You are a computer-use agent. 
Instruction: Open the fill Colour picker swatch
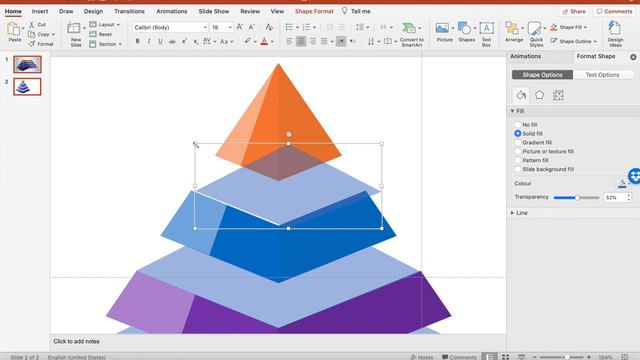pos(622,184)
